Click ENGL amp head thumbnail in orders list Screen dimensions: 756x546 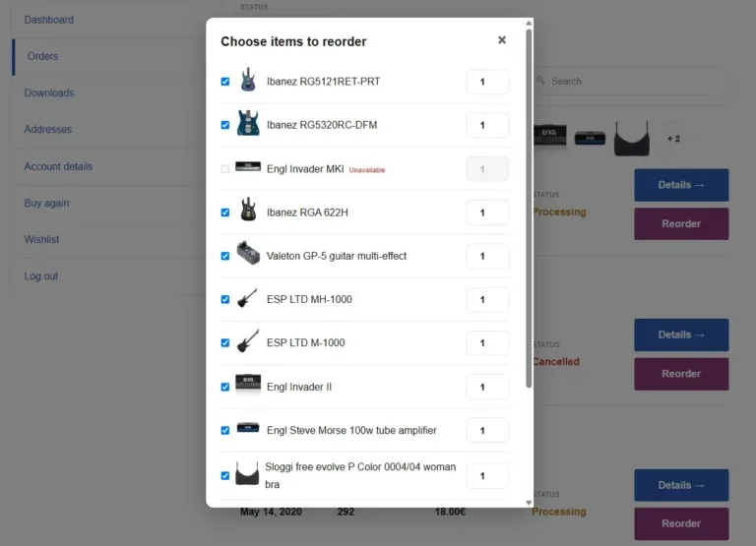coord(550,137)
